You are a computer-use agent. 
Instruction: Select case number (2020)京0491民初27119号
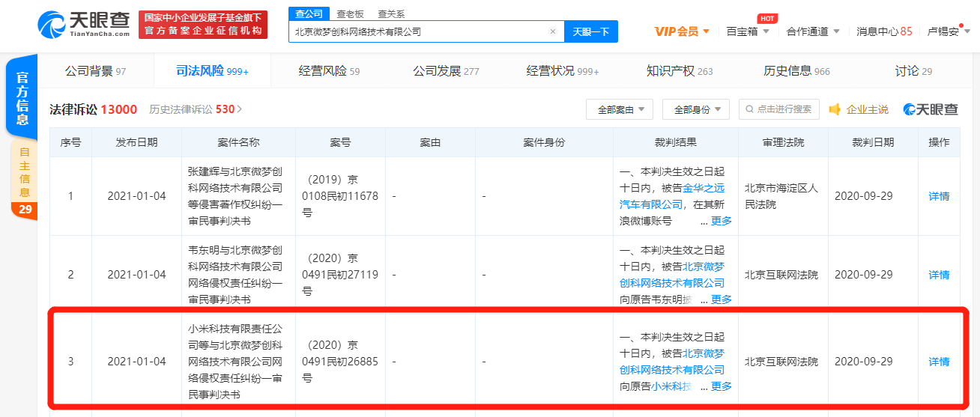[341, 275]
